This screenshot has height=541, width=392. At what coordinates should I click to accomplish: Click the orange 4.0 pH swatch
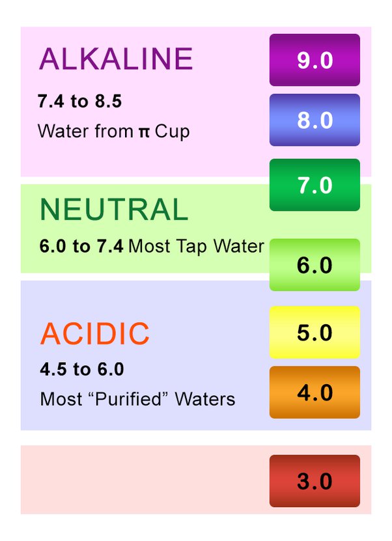click(x=315, y=393)
